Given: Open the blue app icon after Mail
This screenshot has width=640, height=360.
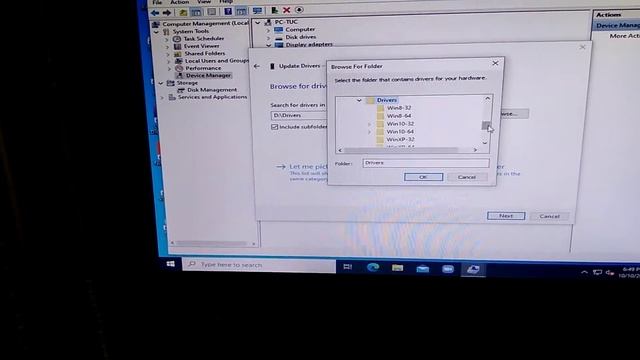Looking at the screenshot, I should (448, 269).
